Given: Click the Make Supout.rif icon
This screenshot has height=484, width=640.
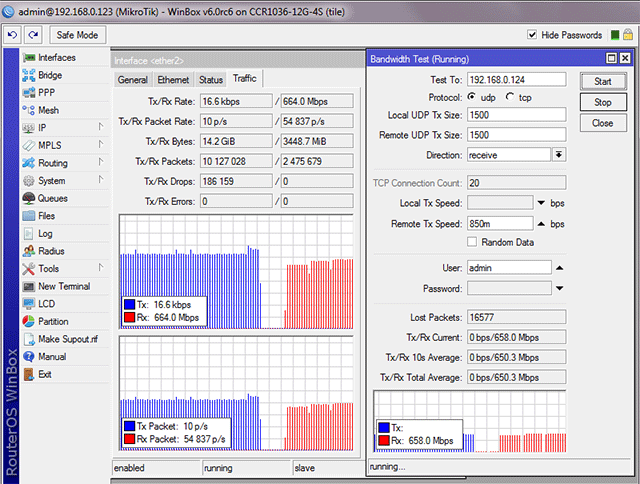Looking at the screenshot, I should point(29,339).
